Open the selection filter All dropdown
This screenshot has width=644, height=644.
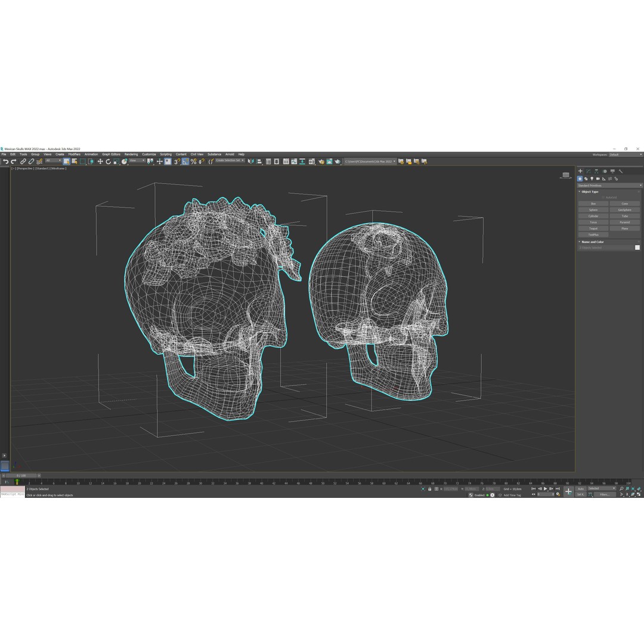point(54,160)
